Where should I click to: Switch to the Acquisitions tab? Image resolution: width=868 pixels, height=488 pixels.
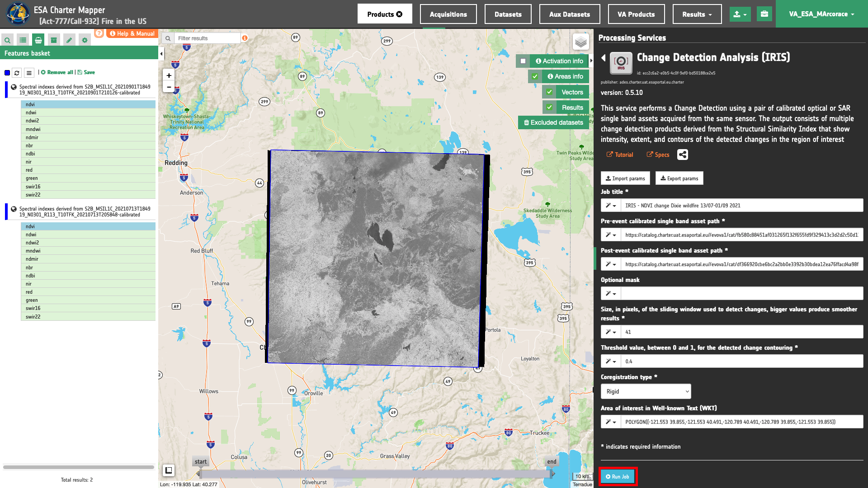448,14
